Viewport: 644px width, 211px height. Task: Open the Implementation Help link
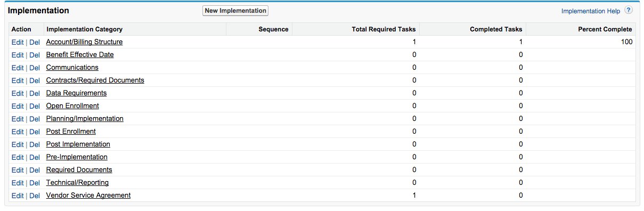tap(590, 11)
